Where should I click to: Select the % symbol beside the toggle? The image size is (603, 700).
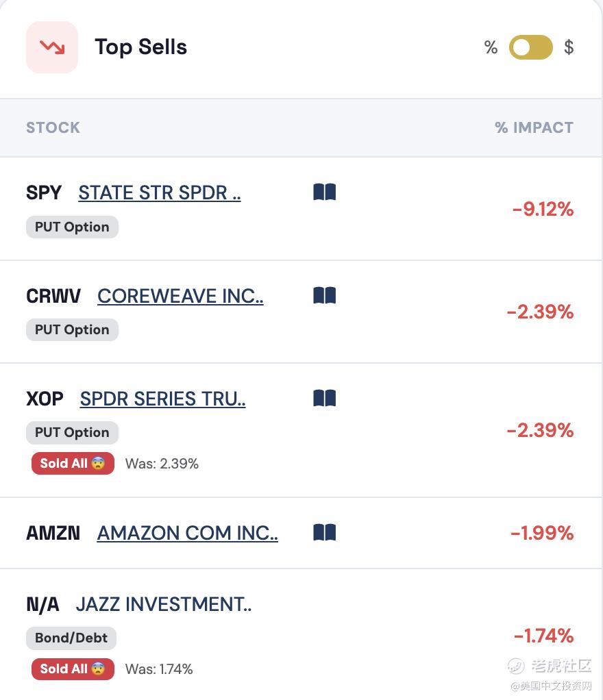coord(491,47)
